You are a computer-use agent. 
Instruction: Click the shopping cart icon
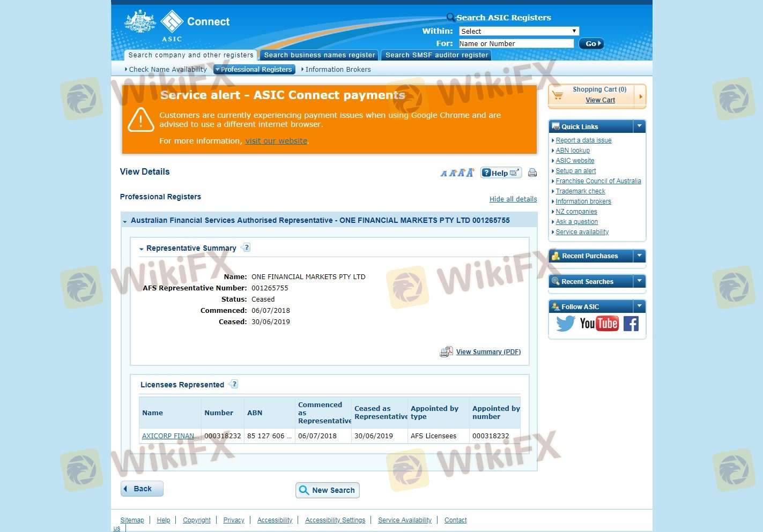pyautogui.click(x=558, y=95)
